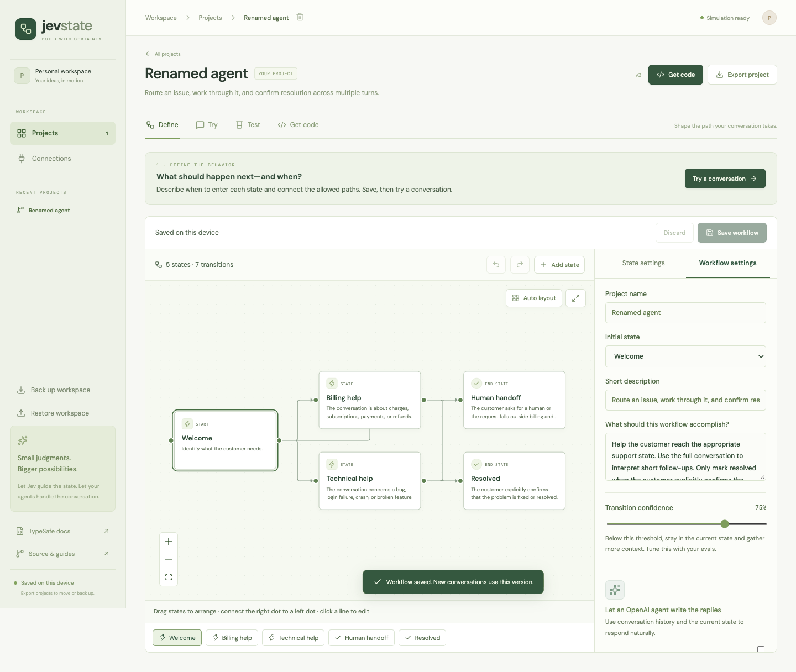The height and width of the screenshot is (672, 796).
Task: Click the Short description input field
Action: [x=685, y=400]
